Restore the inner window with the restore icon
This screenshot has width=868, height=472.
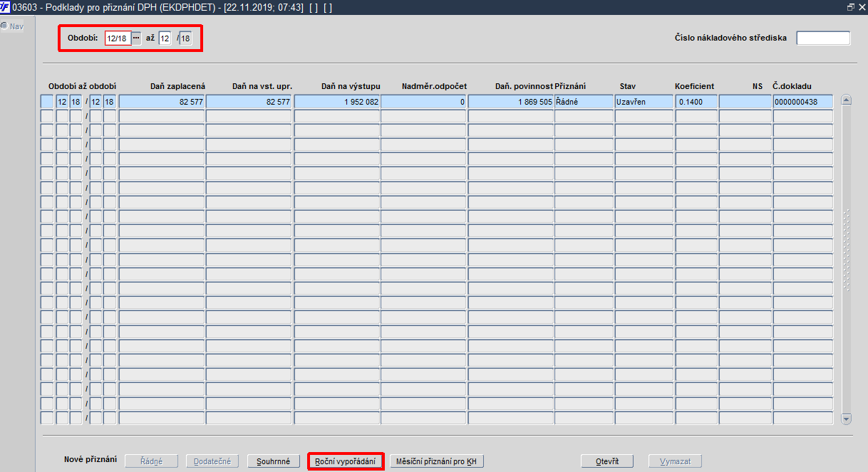(x=850, y=6)
